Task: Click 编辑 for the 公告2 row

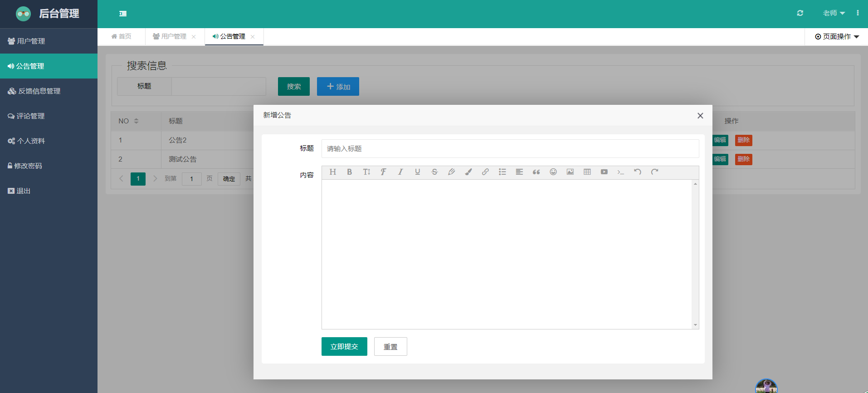Action: (720, 140)
